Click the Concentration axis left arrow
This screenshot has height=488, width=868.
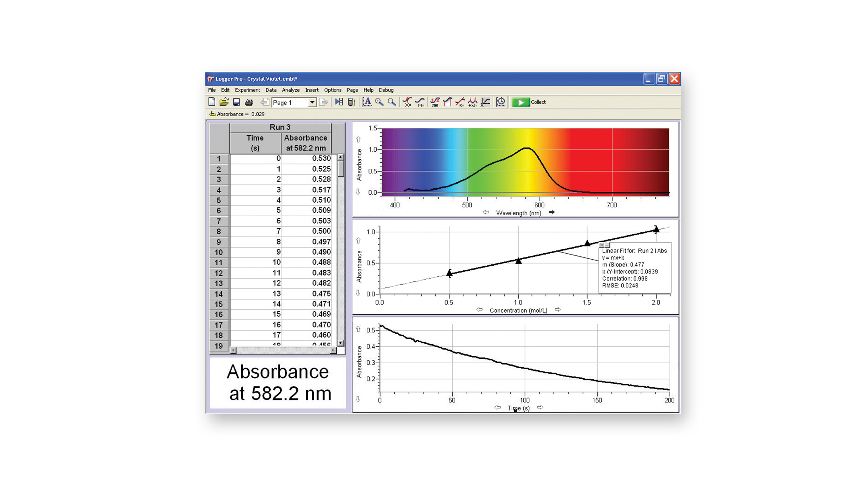click(x=479, y=310)
